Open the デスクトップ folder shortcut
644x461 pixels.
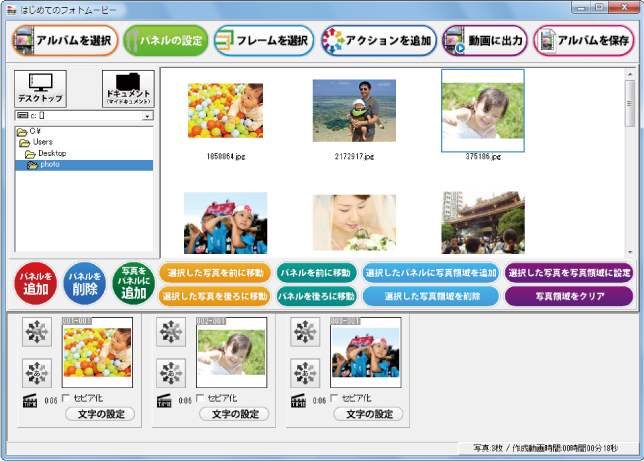click(x=41, y=88)
